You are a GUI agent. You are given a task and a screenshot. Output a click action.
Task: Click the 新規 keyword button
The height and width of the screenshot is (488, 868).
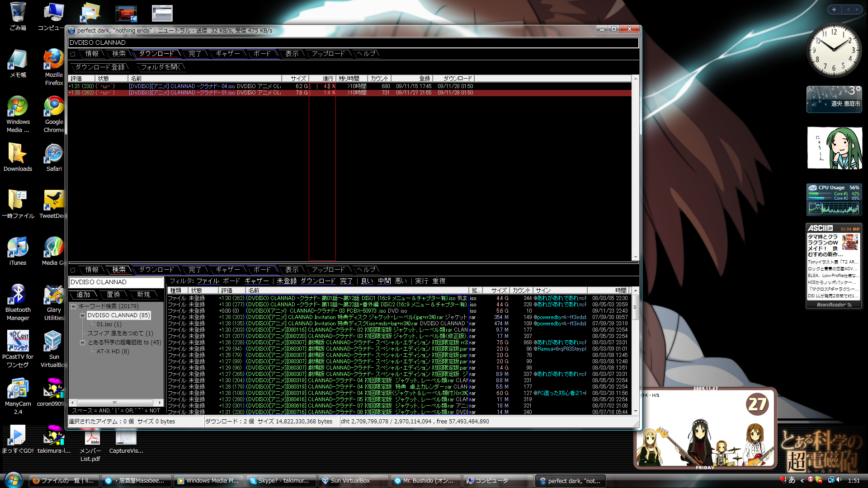click(x=144, y=295)
